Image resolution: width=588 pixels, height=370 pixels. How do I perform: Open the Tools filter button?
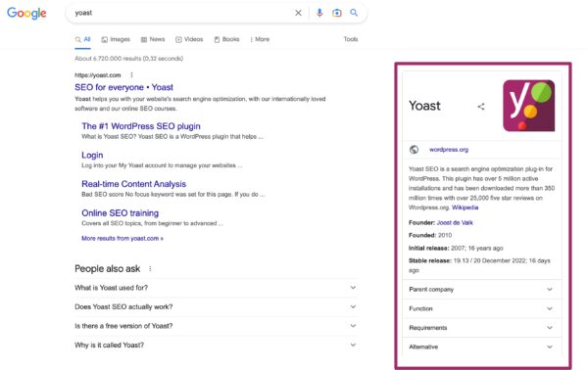pyautogui.click(x=351, y=39)
